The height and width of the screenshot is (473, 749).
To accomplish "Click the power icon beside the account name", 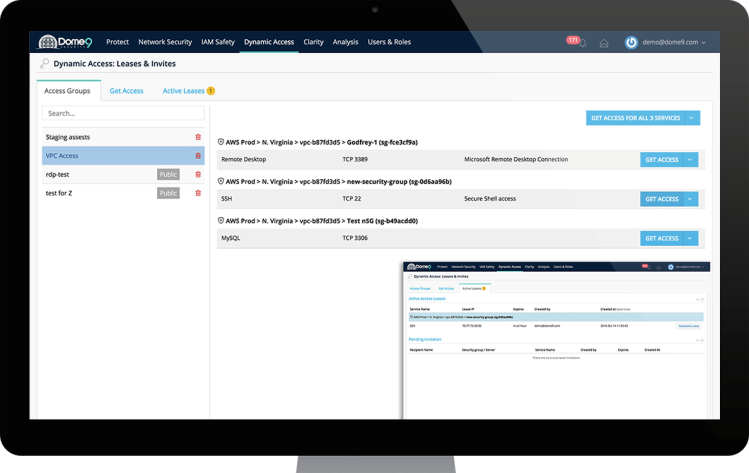I will tap(631, 43).
